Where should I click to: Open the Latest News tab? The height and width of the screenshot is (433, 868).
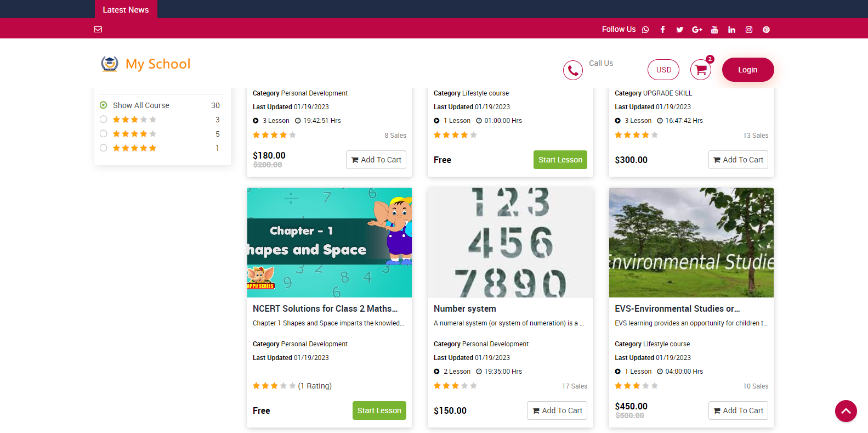tap(126, 9)
